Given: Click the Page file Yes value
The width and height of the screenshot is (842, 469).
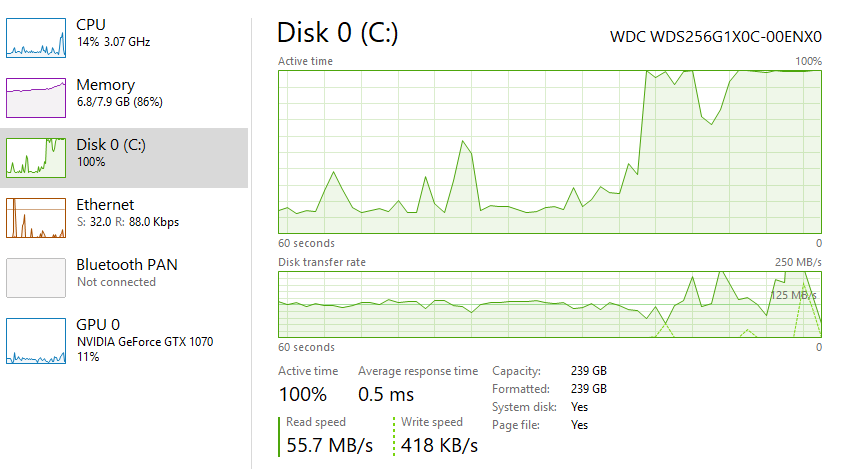Looking at the screenshot, I should pos(579,425).
